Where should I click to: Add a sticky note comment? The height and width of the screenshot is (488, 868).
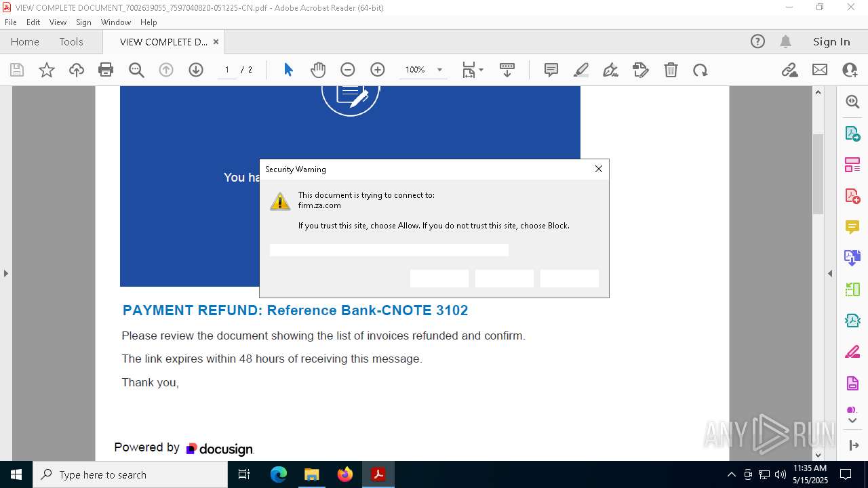551,70
